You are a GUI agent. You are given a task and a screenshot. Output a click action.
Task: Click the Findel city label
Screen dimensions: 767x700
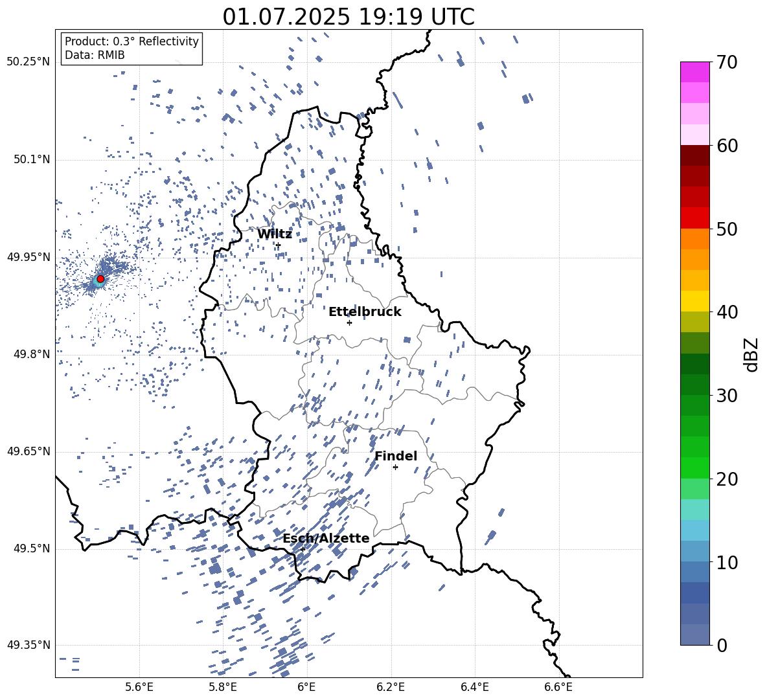(x=396, y=456)
